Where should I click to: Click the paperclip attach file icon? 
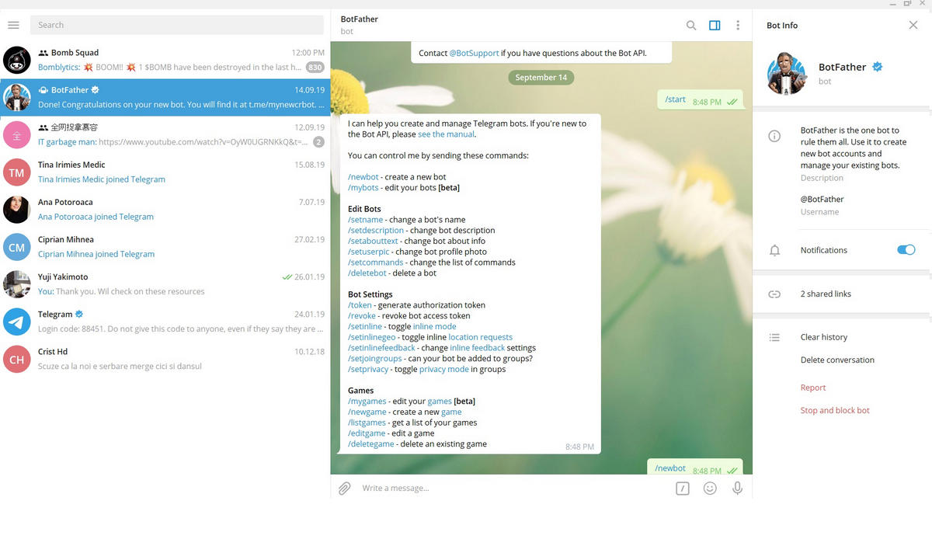pyautogui.click(x=345, y=488)
